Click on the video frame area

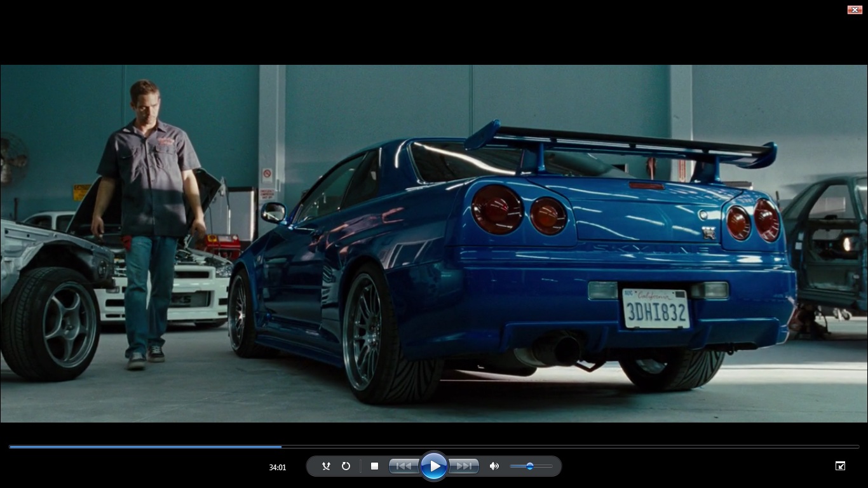[x=434, y=243]
